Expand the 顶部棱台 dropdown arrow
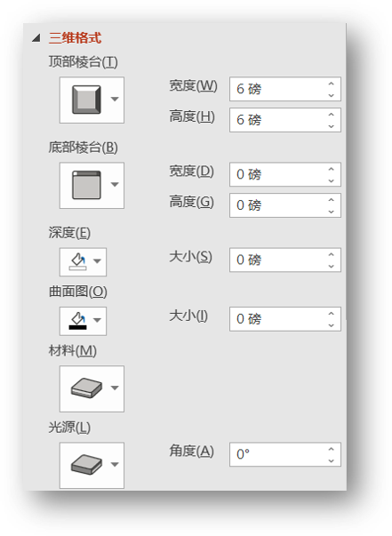This screenshot has height=536, width=392. [x=115, y=100]
